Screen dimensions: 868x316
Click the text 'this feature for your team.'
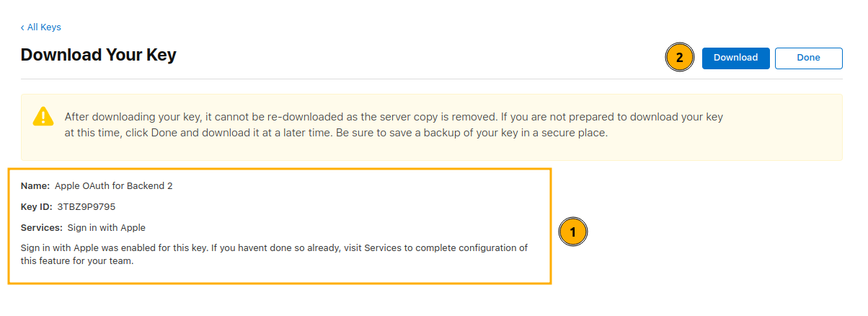point(78,261)
